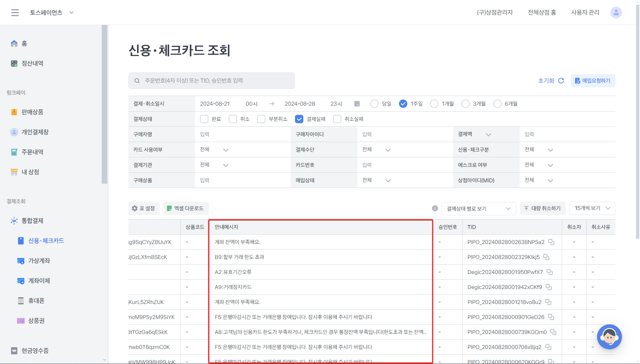
Task: Open 가상계좌 in the sidebar menu
Action: coord(39,261)
